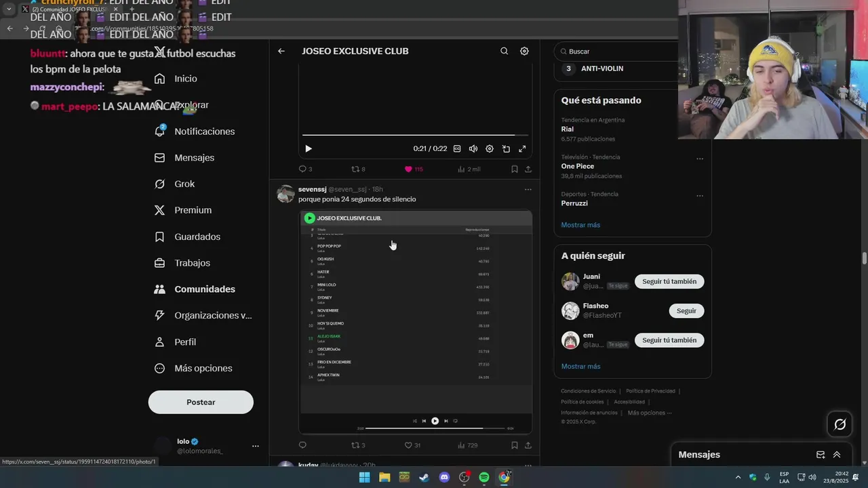Open Organizaciones verificadas in the sidebar
Image resolution: width=868 pixels, height=488 pixels.
203,315
